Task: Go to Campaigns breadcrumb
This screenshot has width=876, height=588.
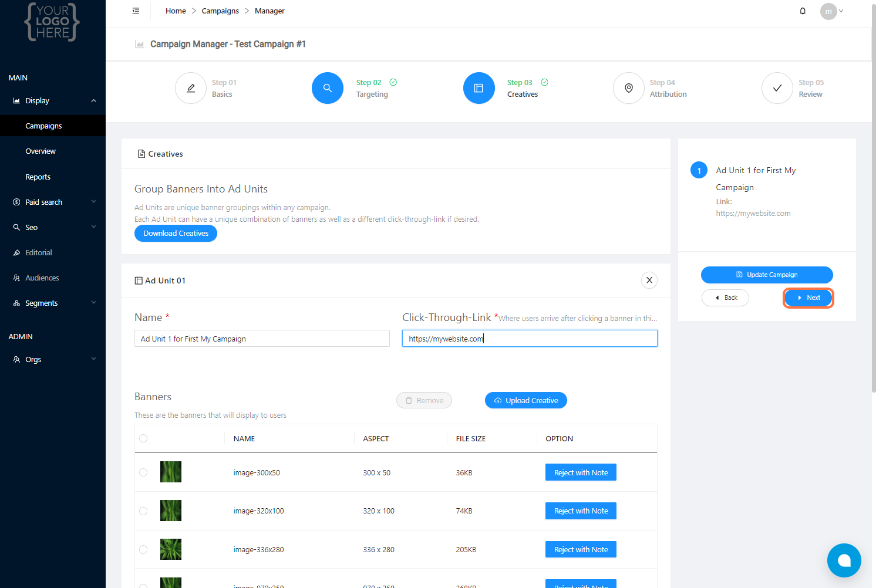Action: (220, 11)
